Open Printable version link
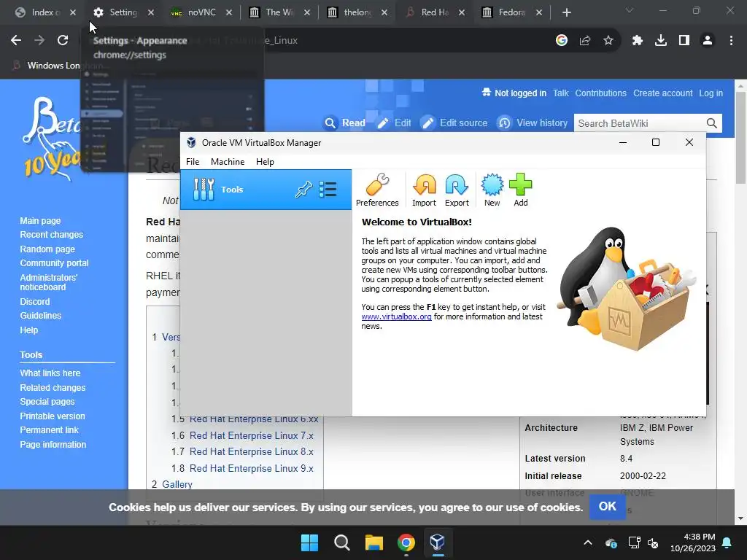Screen dimensions: 747x560 click(53, 416)
